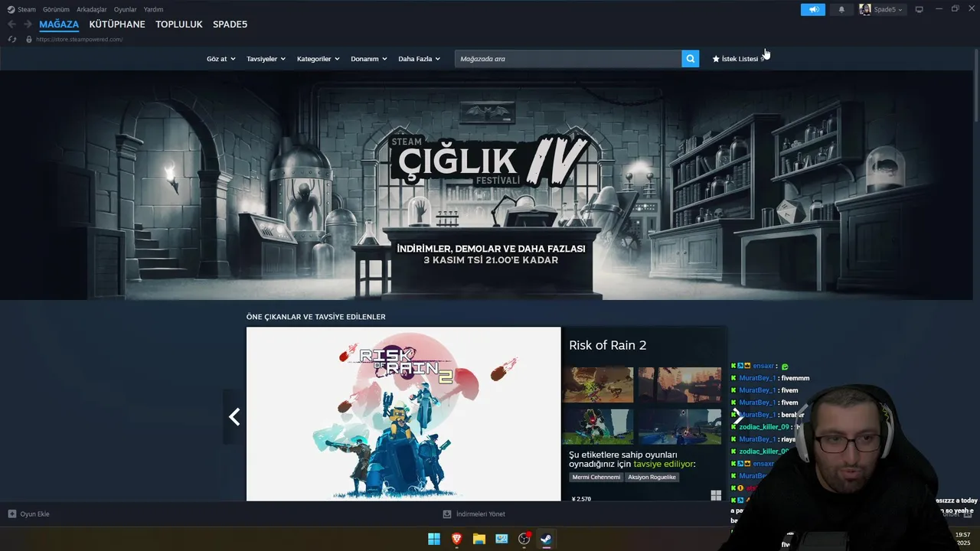980x551 pixels.
Task: Open the İstek Listesi wishlist link
Action: (739, 59)
